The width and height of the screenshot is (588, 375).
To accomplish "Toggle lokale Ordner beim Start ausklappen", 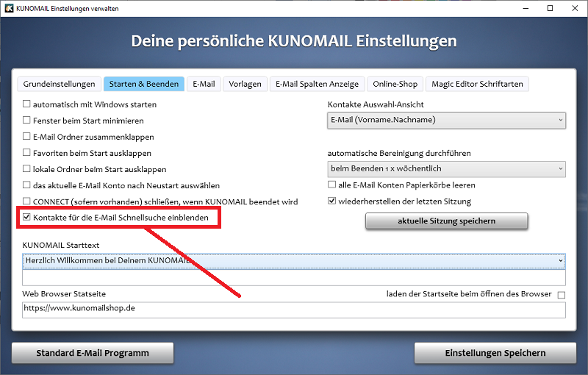I will pos(26,168).
